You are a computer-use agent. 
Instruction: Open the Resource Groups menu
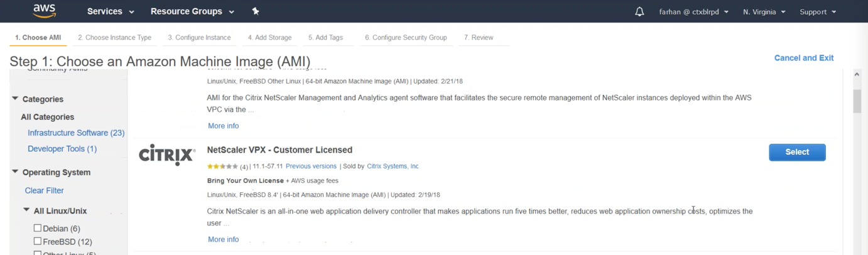coord(192,11)
